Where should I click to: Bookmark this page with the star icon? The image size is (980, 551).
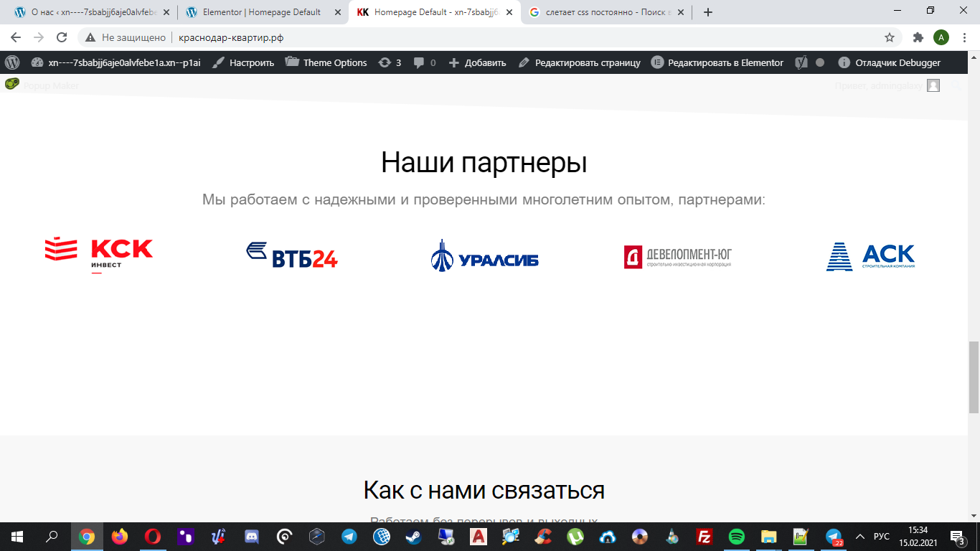[890, 37]
